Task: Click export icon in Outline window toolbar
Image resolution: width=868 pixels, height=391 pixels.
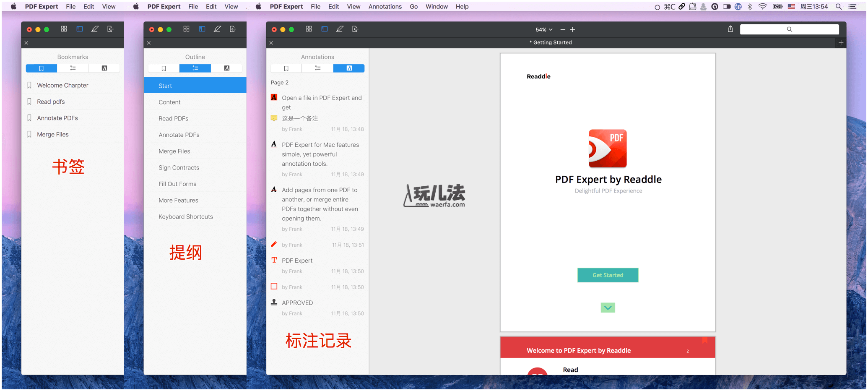Action: 233,29
